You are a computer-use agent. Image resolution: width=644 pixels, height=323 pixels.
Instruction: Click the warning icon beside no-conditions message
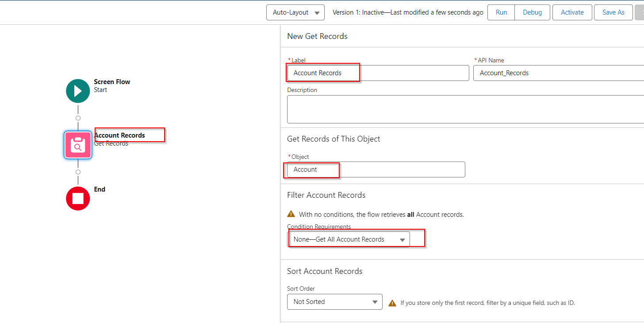tap(291, 213)
